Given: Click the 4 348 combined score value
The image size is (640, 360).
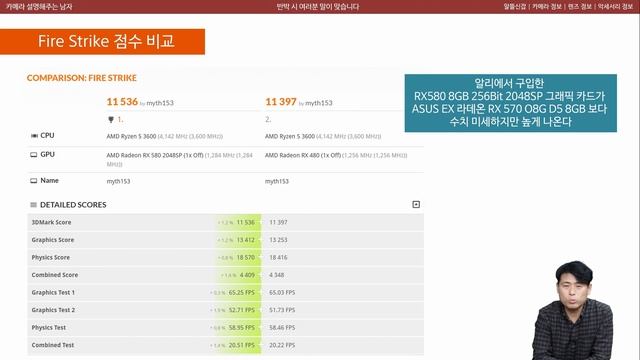Looking at the screenshot, I should 277,275.
